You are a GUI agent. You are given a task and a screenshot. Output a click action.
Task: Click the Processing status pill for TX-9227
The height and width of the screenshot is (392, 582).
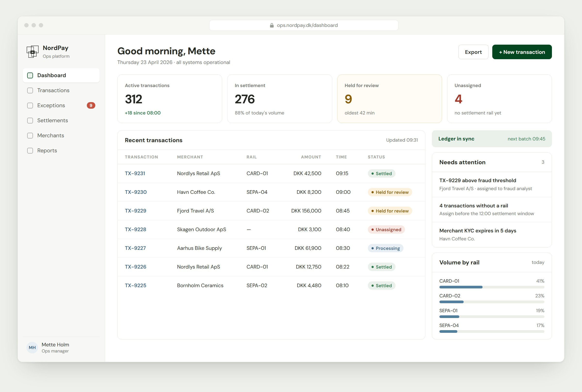(385, 248)
